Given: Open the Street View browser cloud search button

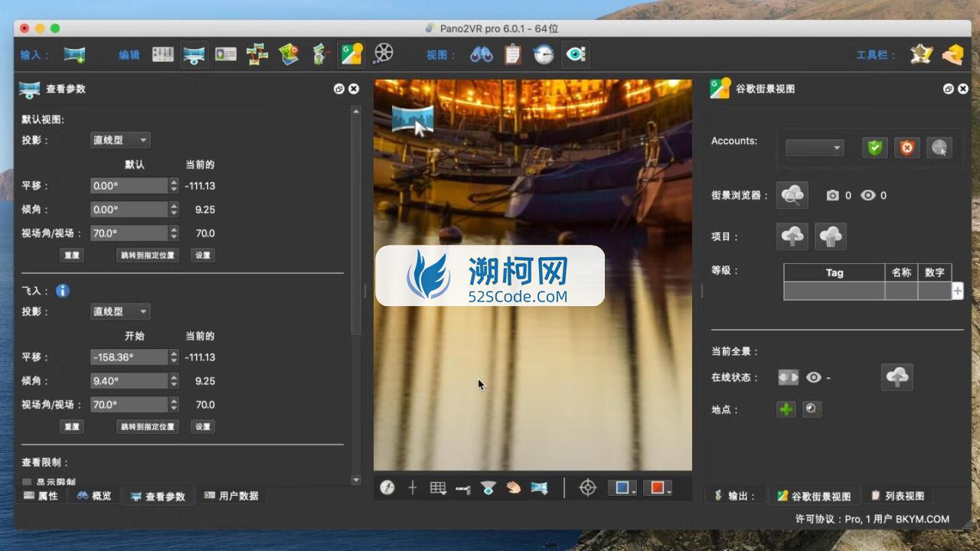Looking at the screenshot, I should 792,195.
